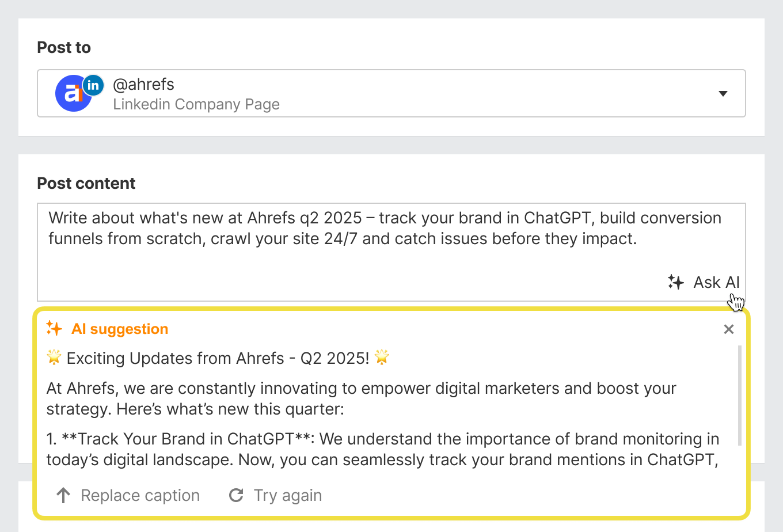Click the orange AI suggestion heading text
The height and width of the screenshot is (532, 783).
120,329
